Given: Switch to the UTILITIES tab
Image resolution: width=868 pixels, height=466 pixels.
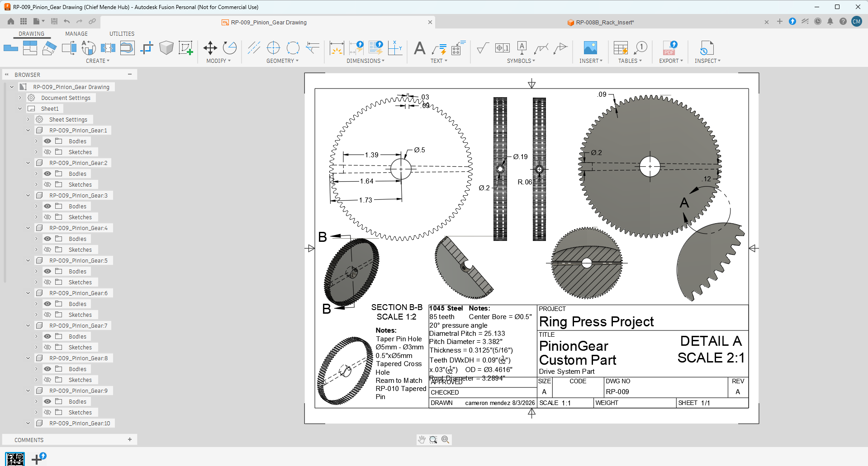Looking at the screenshot, I should click(x=122, y=34).
